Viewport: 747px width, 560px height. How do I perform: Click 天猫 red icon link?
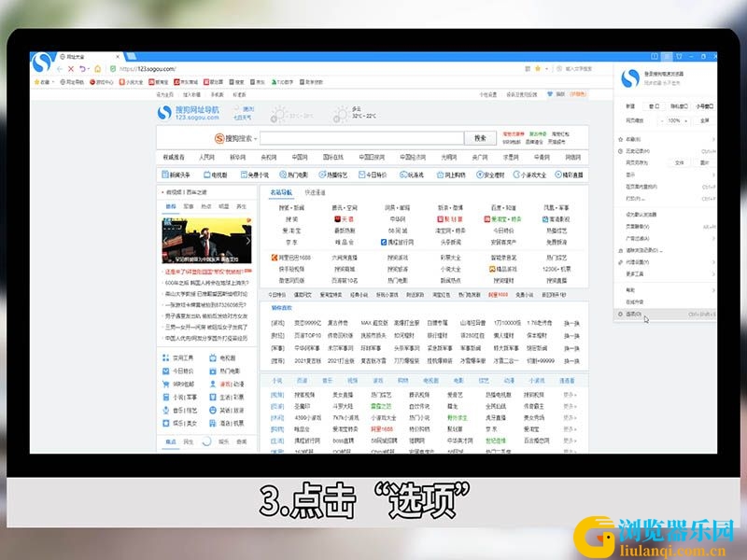tap(337, 219)
